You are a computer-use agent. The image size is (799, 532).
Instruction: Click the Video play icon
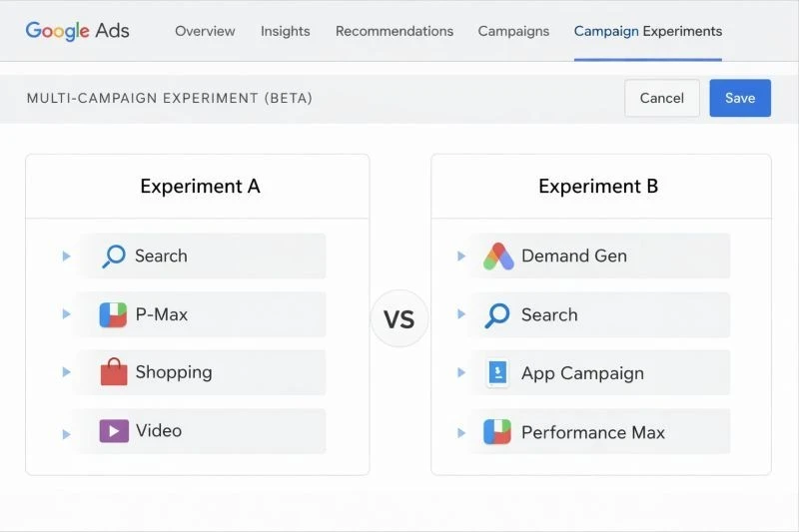(x=114, y=431)
